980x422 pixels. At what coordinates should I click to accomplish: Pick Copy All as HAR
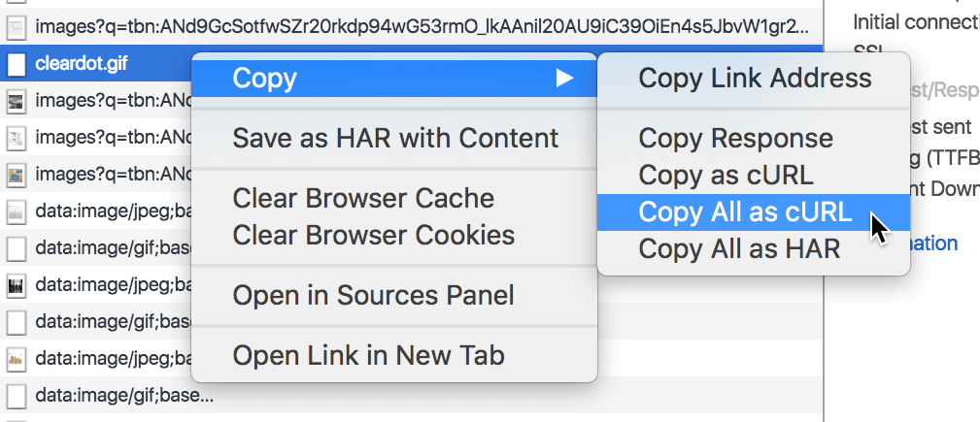pyautogui.click(x=738, y=249)
